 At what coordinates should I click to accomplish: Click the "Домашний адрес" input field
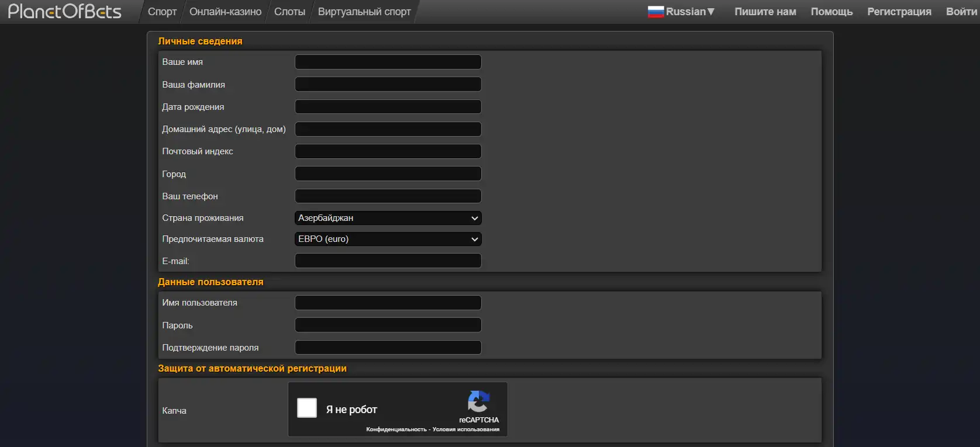point(388,129)
